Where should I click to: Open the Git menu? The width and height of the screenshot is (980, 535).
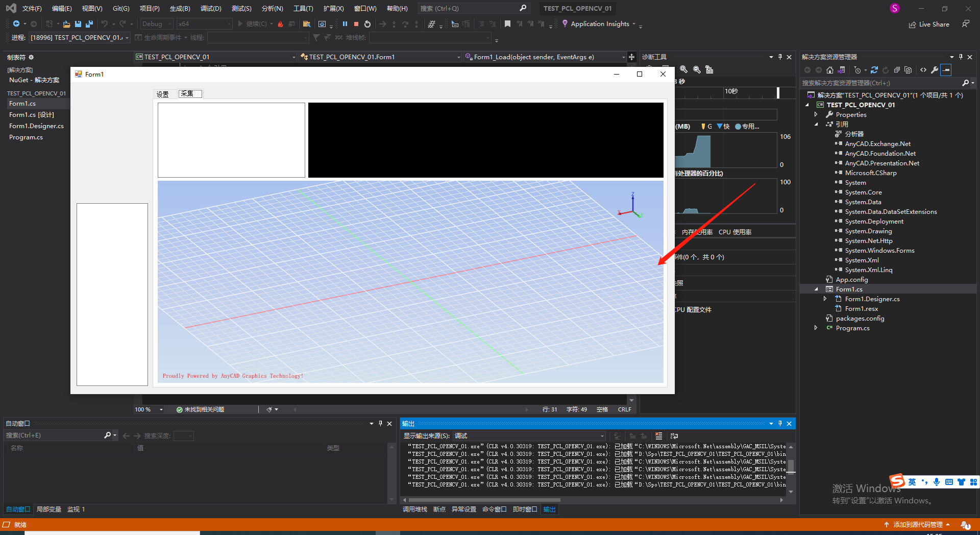[x=120, y=8]
